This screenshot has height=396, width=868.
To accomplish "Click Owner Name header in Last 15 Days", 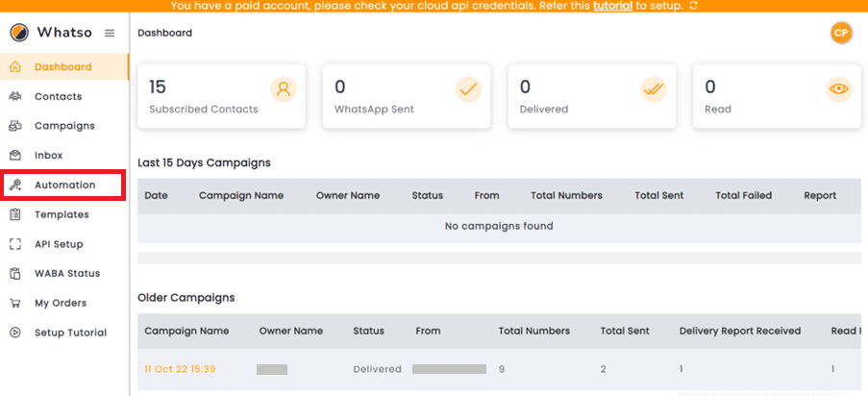I will (348, 195).
